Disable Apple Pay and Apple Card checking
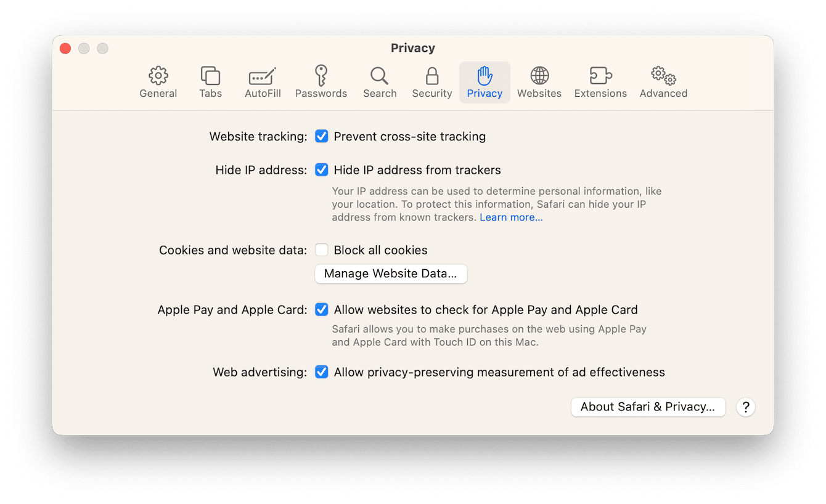The width and height of the screenshot is (826, 504). [x=321, y=309]
